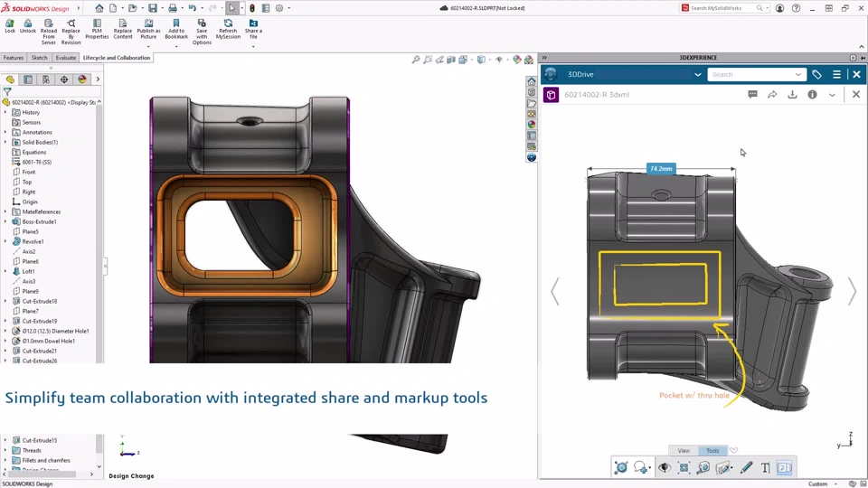
Task: Expand the Solid Bodies(1) tree node
Action: point(5,142)
